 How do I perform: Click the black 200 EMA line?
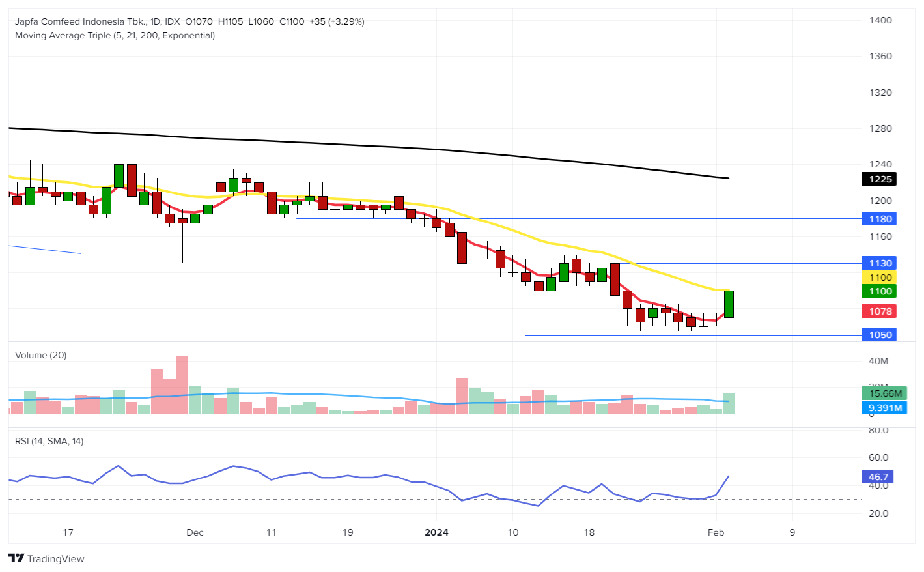[x=368, y=145]
